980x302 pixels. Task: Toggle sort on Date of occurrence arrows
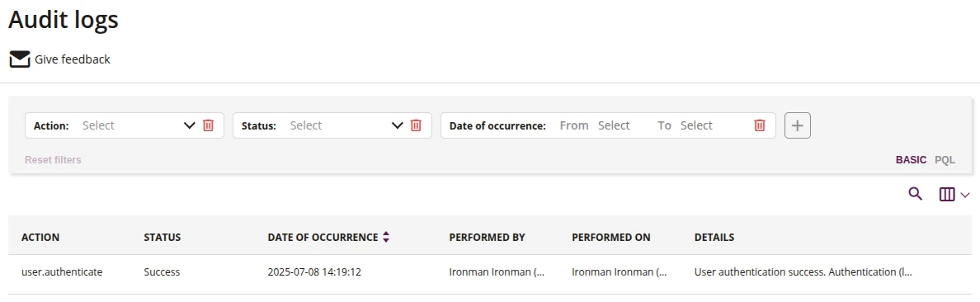coord(386,237)
